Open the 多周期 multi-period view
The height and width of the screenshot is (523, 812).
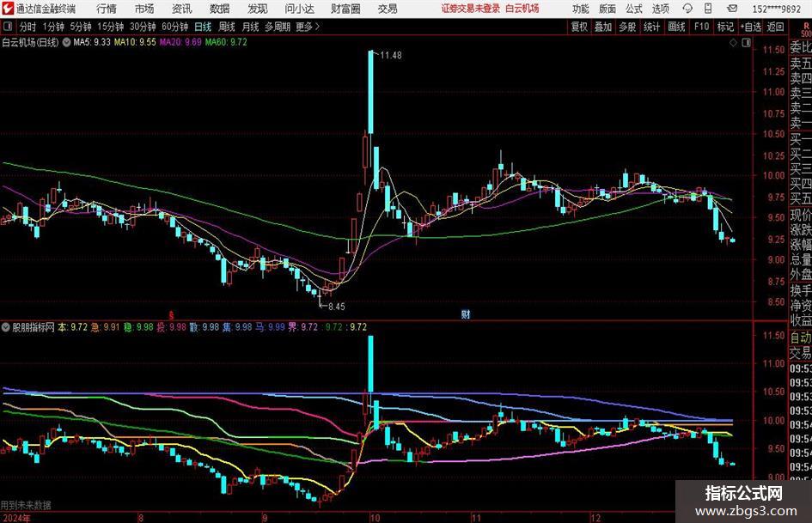(278, 27)
